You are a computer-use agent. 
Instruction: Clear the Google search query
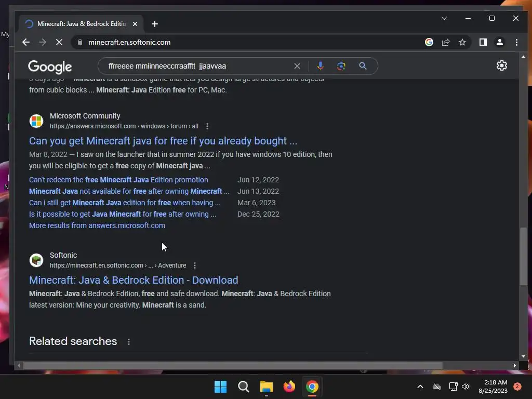(297, 66)
